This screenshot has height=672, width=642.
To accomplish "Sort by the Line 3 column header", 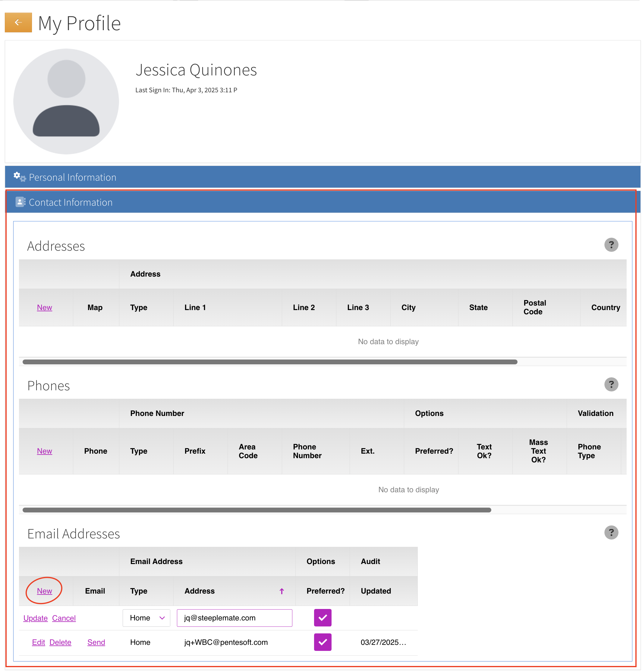I will 363,308.
